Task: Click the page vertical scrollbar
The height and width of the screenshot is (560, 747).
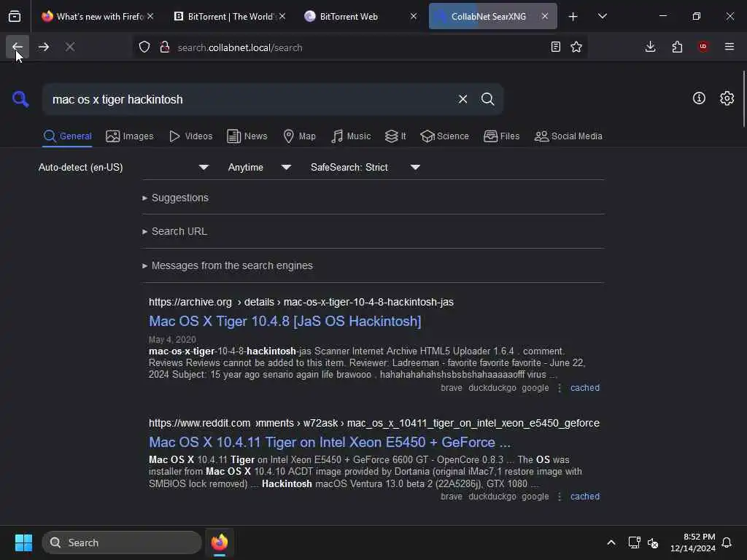Action: click(743, 98)
